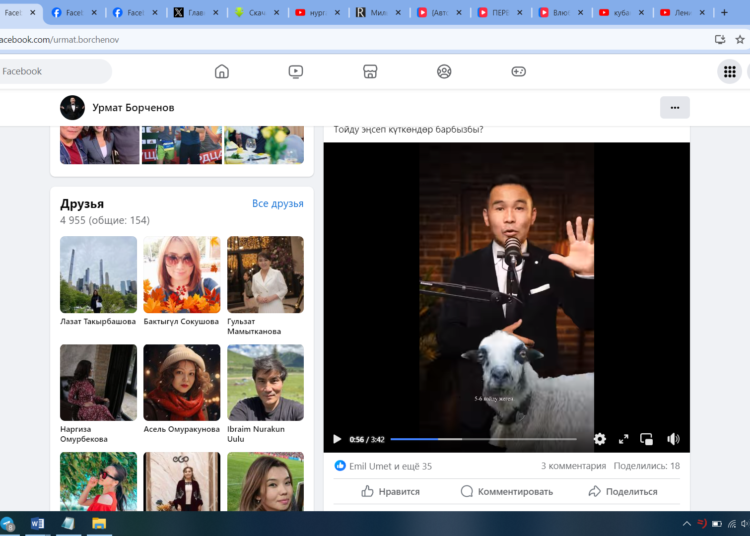Open a new browser tab

click(724, 13)
